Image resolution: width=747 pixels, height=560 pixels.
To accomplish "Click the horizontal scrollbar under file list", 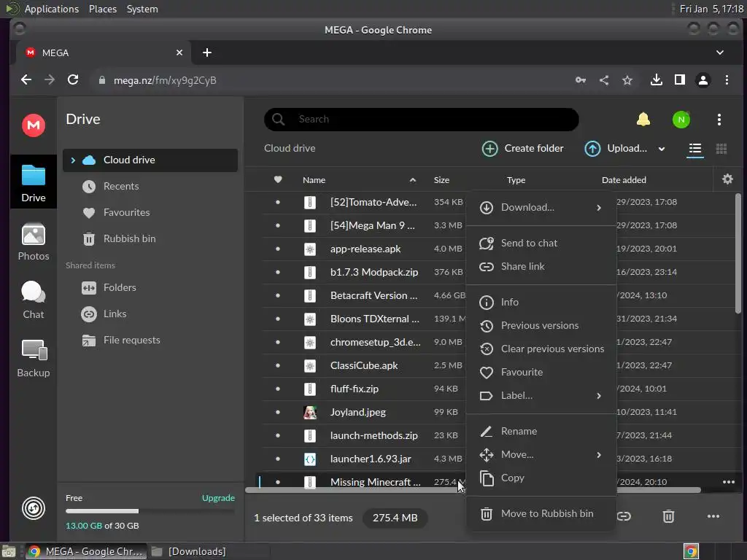I will coord(473,490).
